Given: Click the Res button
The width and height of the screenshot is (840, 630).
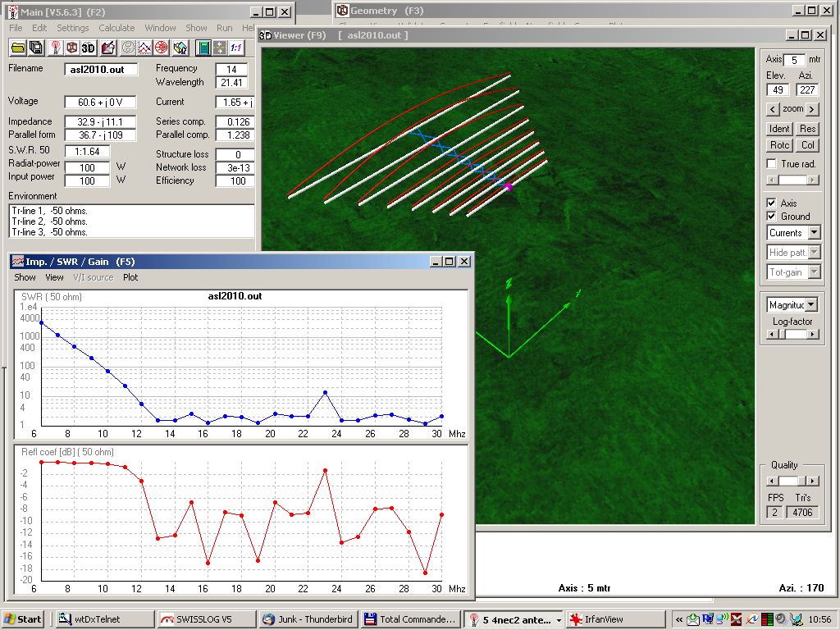Looking at the screenshot, I should (x=807, y=129).
